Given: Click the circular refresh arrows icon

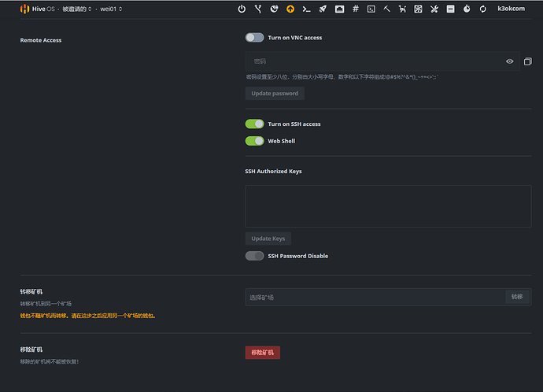Looking at the screenshot, I should point(482,9).
